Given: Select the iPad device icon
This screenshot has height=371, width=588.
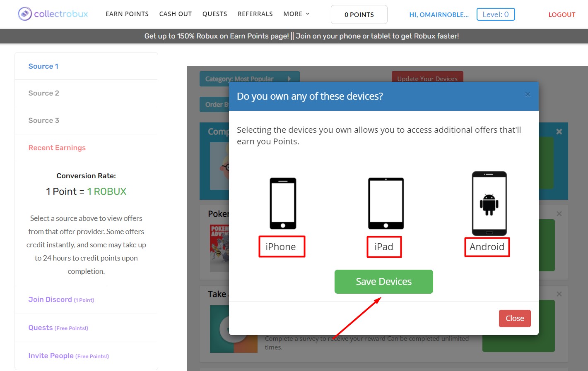Looking at the screenshot, I should [x=386, y=203].
